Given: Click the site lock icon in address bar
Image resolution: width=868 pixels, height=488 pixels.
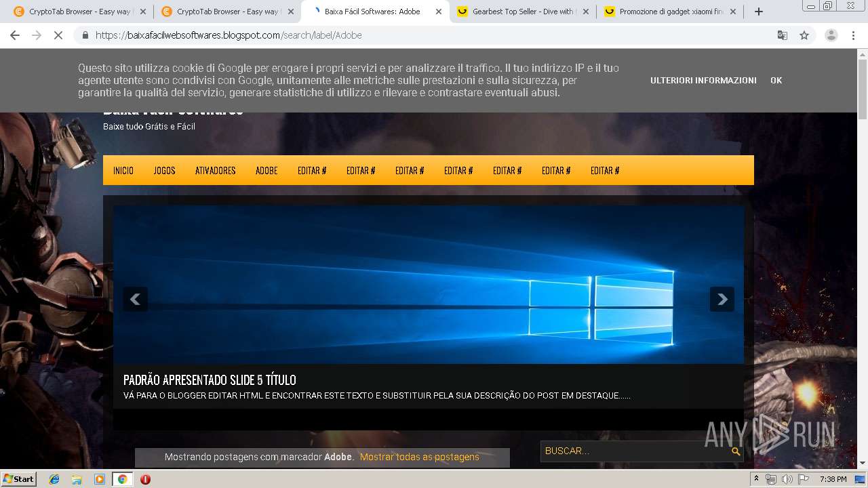Looking at the screenshot, I should (x=85, y=35).
